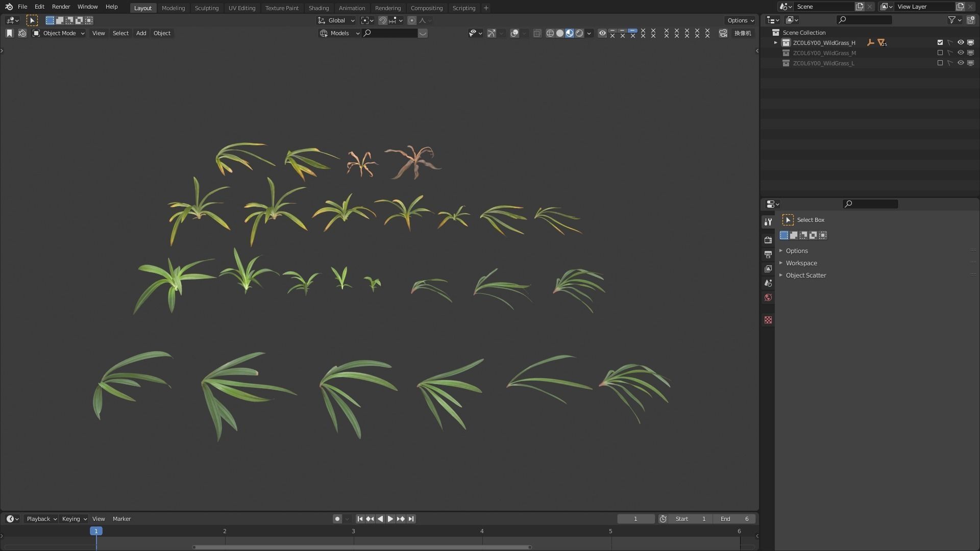Click the jump to last frame button
980x551 pixels.
click(x=411, y=519)
